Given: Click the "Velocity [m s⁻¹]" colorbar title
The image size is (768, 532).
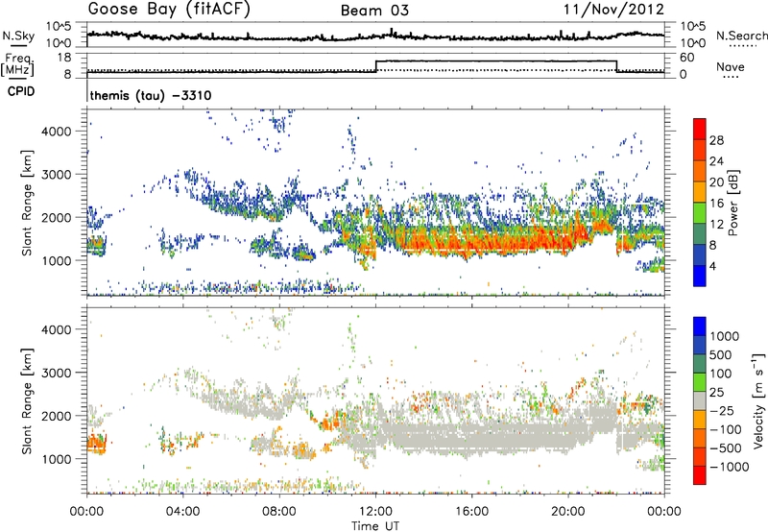Looking at the screenshot, I should point(758,400).
